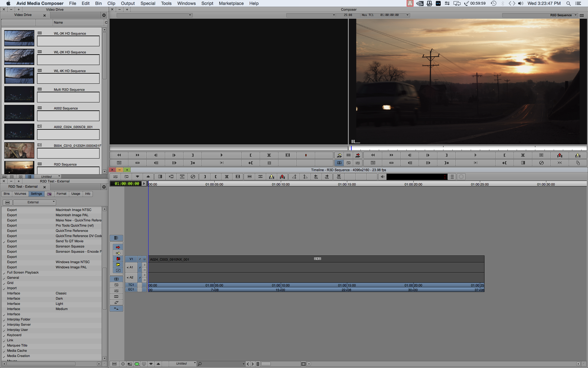Select the Keyboard setting
This screenshot has height=368, width=588.
pos(14,335)
